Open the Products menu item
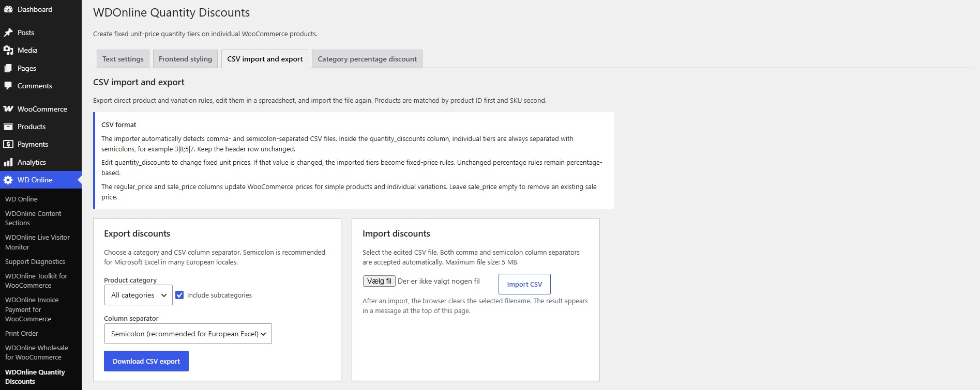 click(x=41, y=127)
